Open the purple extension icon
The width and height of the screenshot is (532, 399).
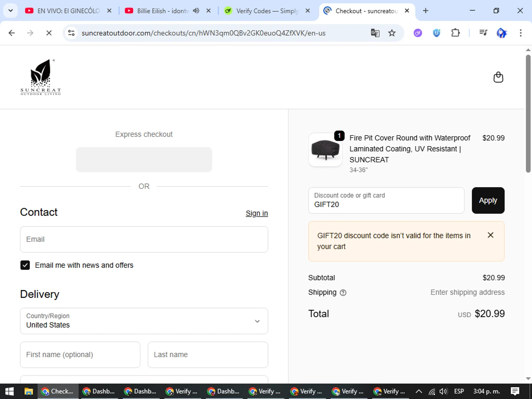tap(418, 33)
